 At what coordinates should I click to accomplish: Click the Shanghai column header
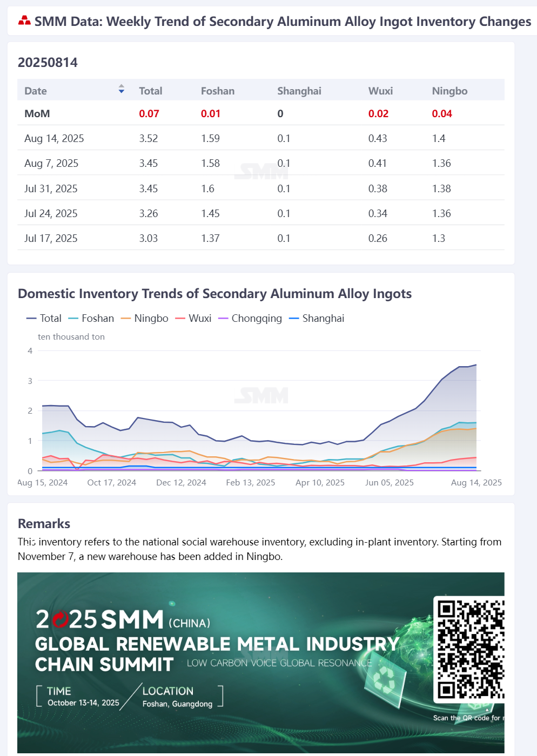click(x=299, y=91)
